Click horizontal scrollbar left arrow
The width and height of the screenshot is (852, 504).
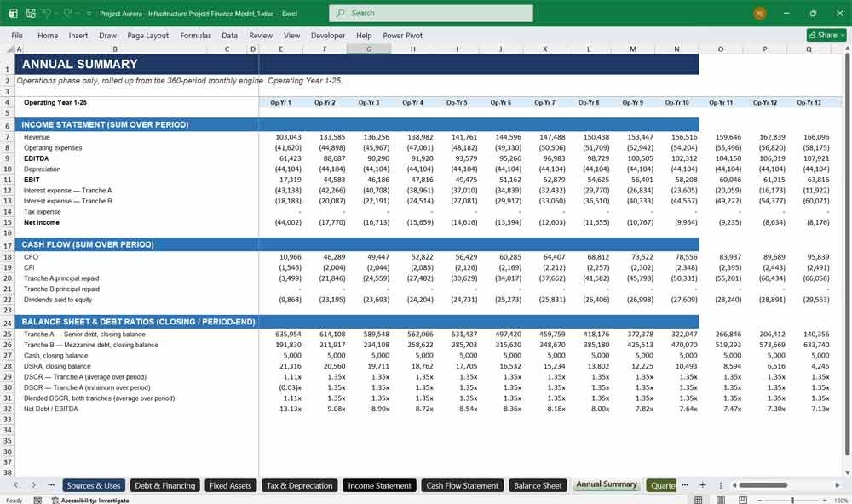click(x=734, y=485)
